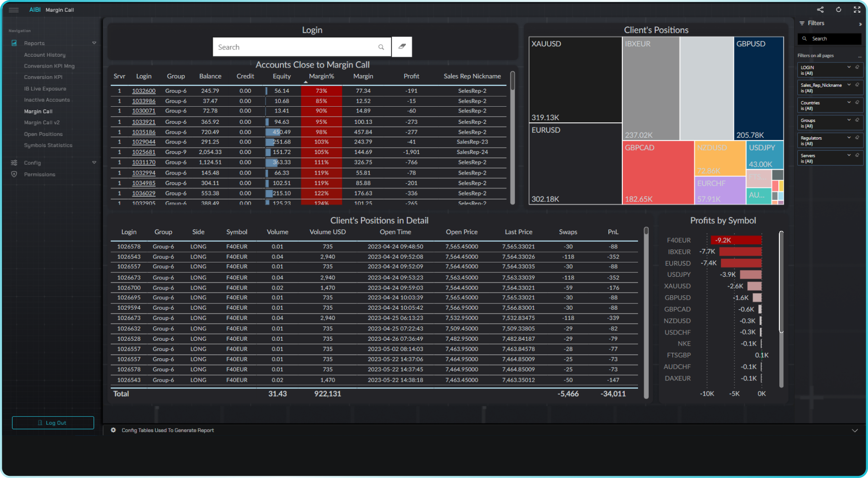Click the Accounts table vertical scrollbar
This screenshot has width=868, height=478.
coord(512,81)
